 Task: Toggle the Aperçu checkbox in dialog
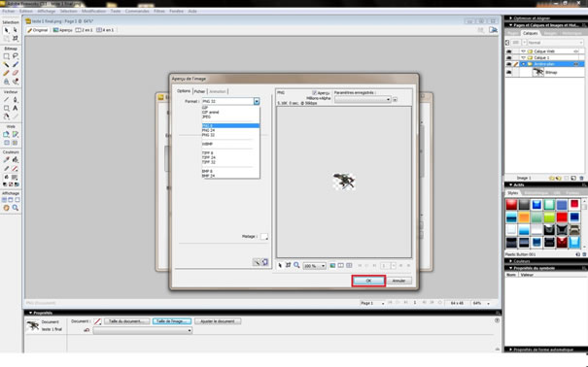(x=315, y=93)
